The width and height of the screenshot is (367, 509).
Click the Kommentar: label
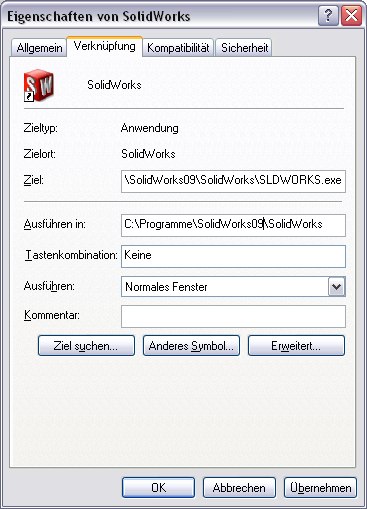(52, 315)
